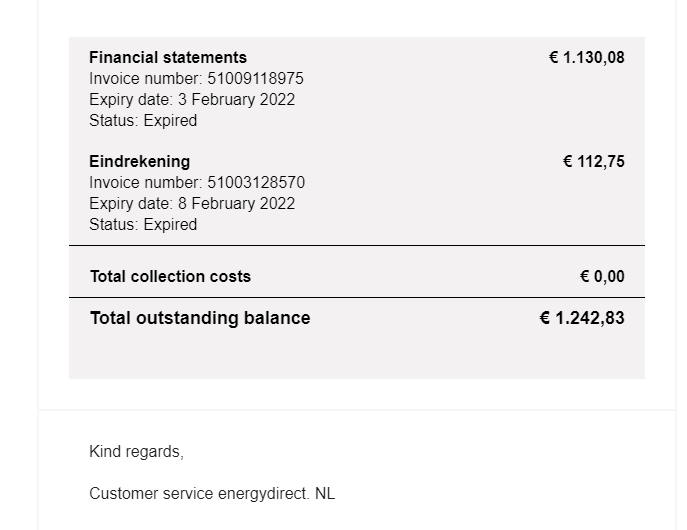Click the divider line above Total collection costs
Viewport: 687px width, 530px height.
356,245
